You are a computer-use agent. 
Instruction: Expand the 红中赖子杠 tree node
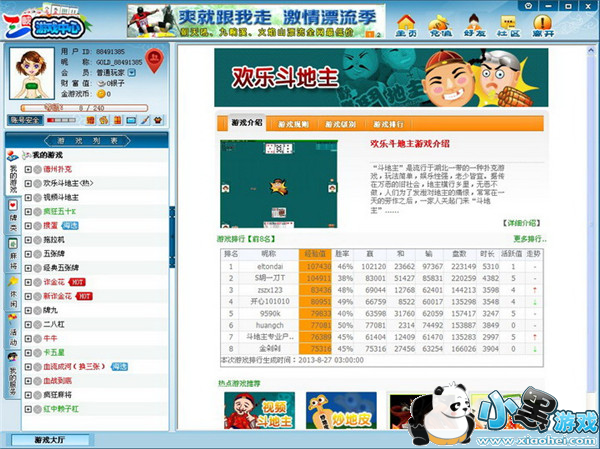tap(28, 409)
